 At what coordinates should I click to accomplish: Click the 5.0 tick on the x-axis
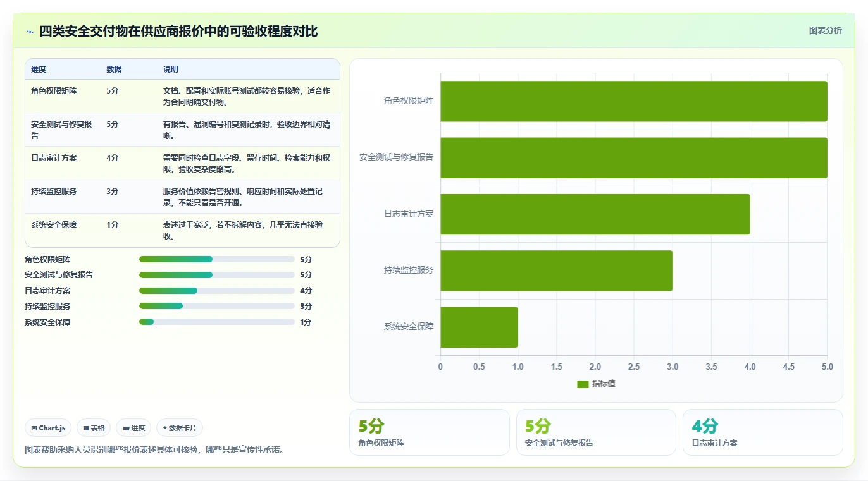pyautogui.click(x=828, y=367)
